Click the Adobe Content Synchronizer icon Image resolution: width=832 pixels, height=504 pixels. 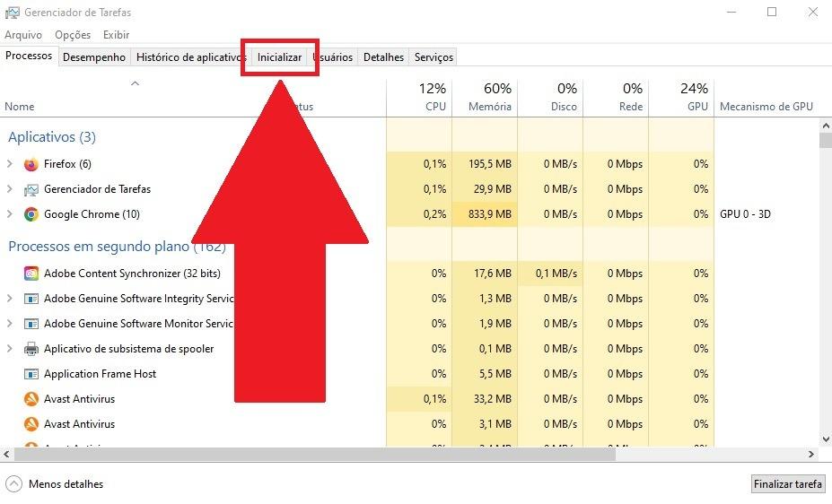point(31,274)
